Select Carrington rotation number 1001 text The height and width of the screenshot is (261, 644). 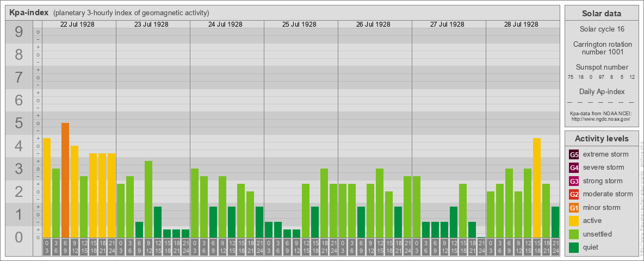pyautogui.click(x=602, y=48)
